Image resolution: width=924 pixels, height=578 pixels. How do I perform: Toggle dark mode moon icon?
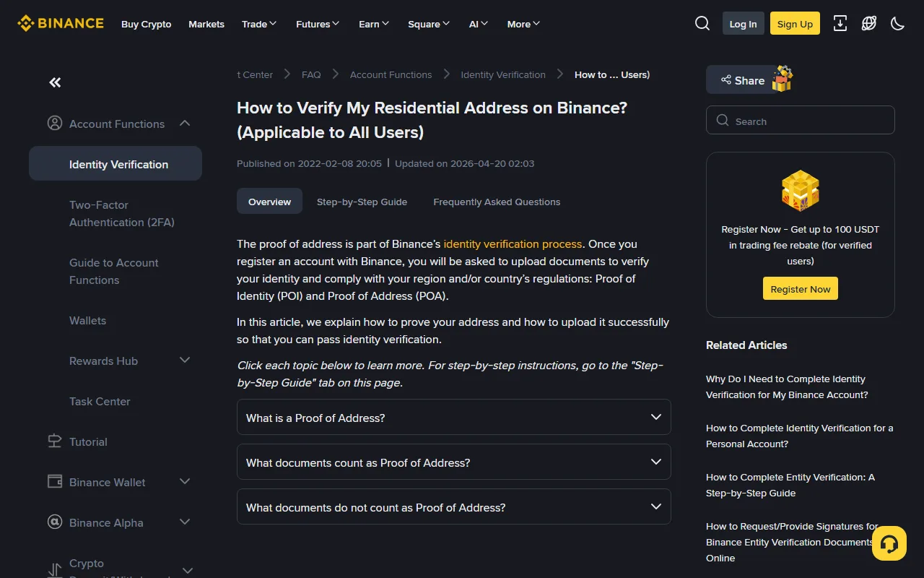[898, 24]
